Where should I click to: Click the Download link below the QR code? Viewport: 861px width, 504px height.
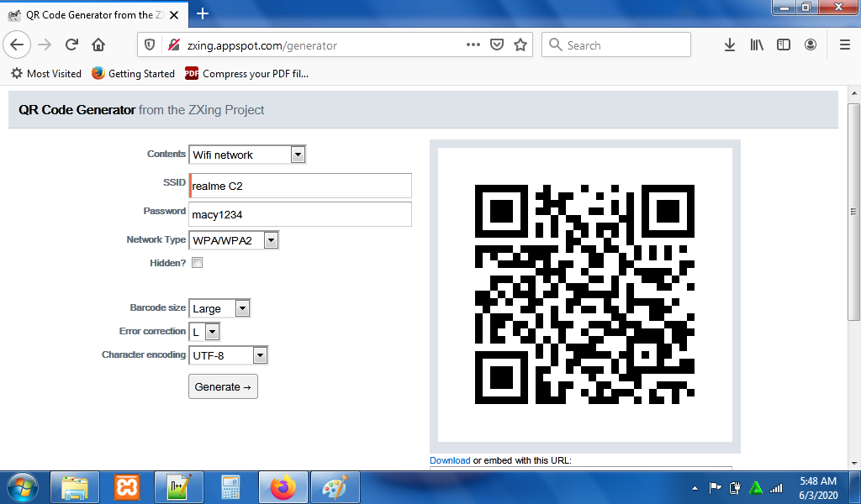pyautogui.click(x=450, y=460)
